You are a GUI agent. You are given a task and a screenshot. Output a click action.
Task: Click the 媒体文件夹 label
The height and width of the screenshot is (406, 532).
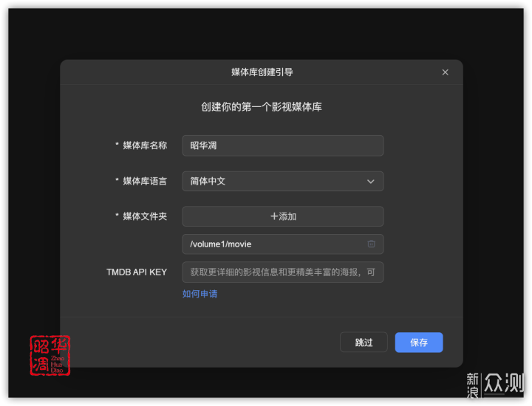pos(145,216)
